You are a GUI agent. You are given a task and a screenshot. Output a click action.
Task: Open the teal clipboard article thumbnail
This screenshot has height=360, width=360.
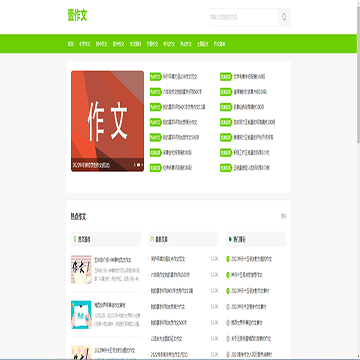[x=81, y=315]
